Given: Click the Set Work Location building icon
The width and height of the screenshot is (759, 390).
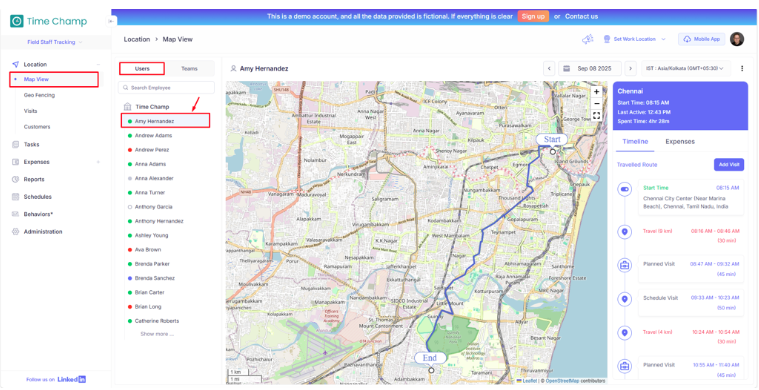Looking at the screenshot, I should click(x=607, y=39).
